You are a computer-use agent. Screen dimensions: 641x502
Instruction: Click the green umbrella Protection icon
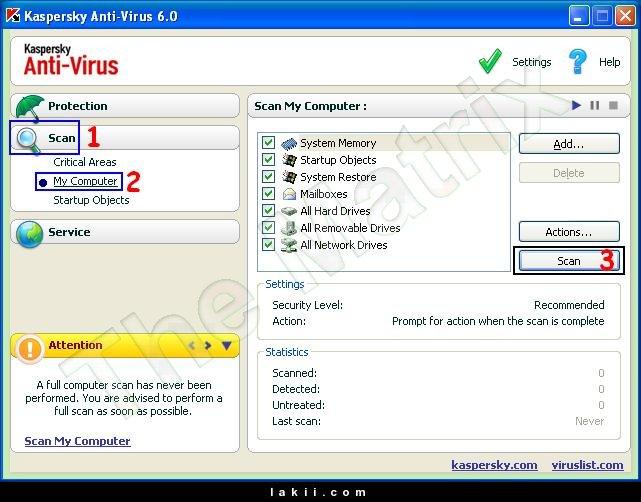coord(29,108)
